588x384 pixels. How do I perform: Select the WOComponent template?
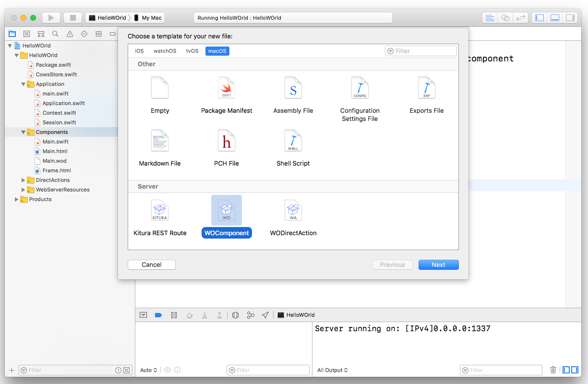tap(227, 217)
